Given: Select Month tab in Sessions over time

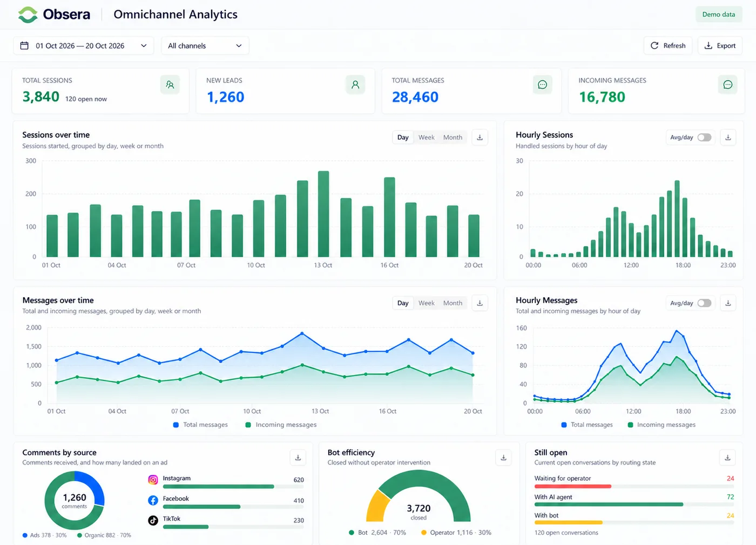Looking at the screenshot, I should tap(453, 138).
